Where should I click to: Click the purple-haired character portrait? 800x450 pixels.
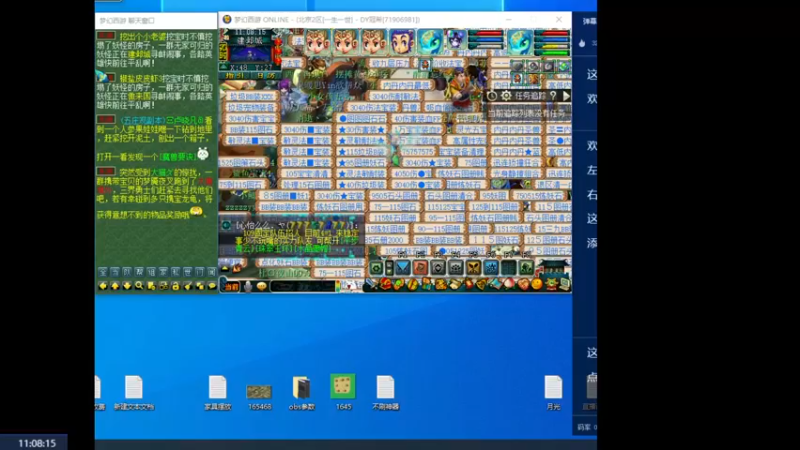[x=402, y=41]
